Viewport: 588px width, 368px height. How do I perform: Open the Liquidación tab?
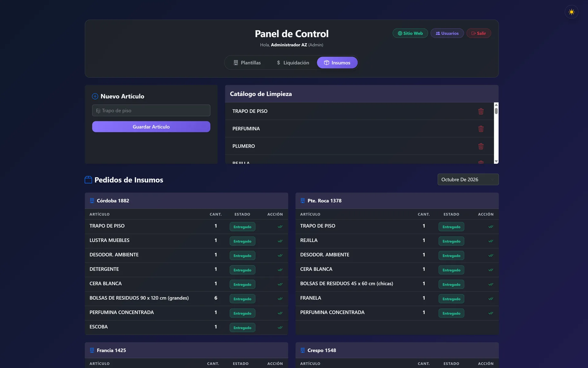coord(293,63)
